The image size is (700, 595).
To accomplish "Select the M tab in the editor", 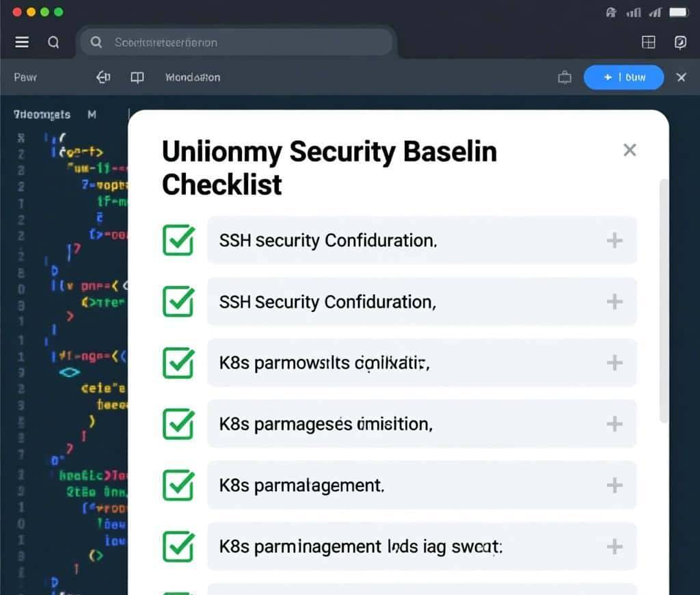I will [92, 115].
